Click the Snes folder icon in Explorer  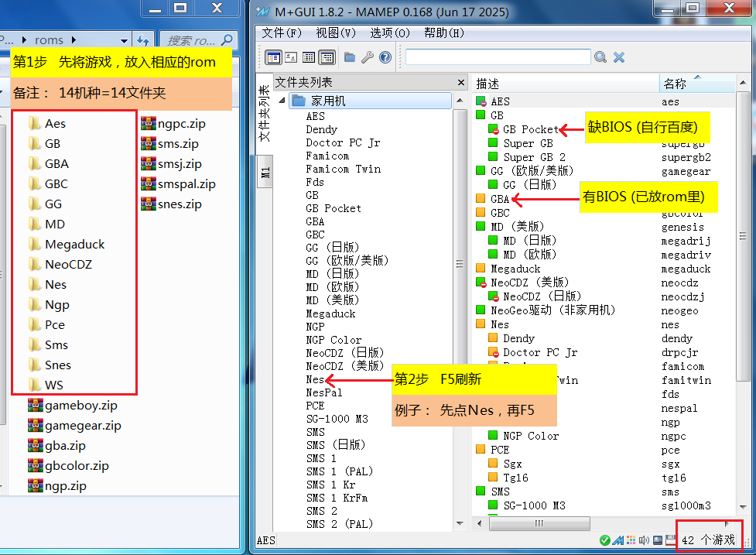35,365
